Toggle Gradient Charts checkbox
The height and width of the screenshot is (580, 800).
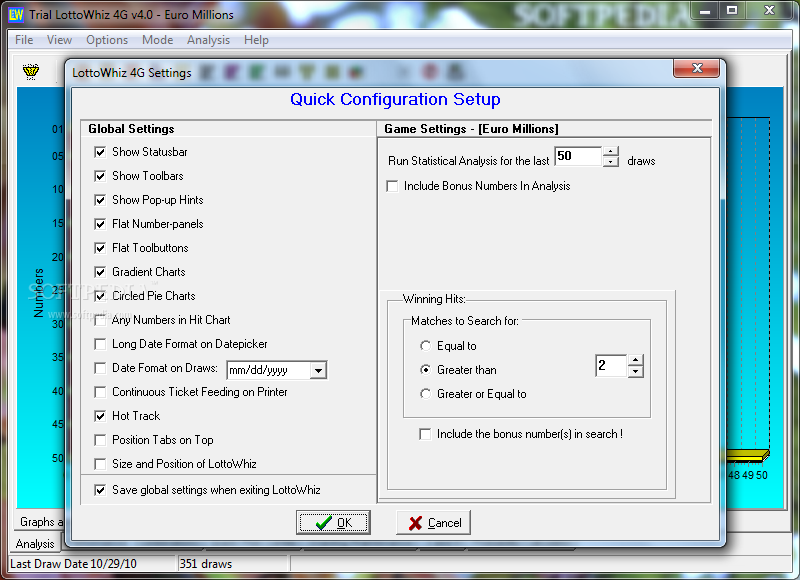point(100,272)
